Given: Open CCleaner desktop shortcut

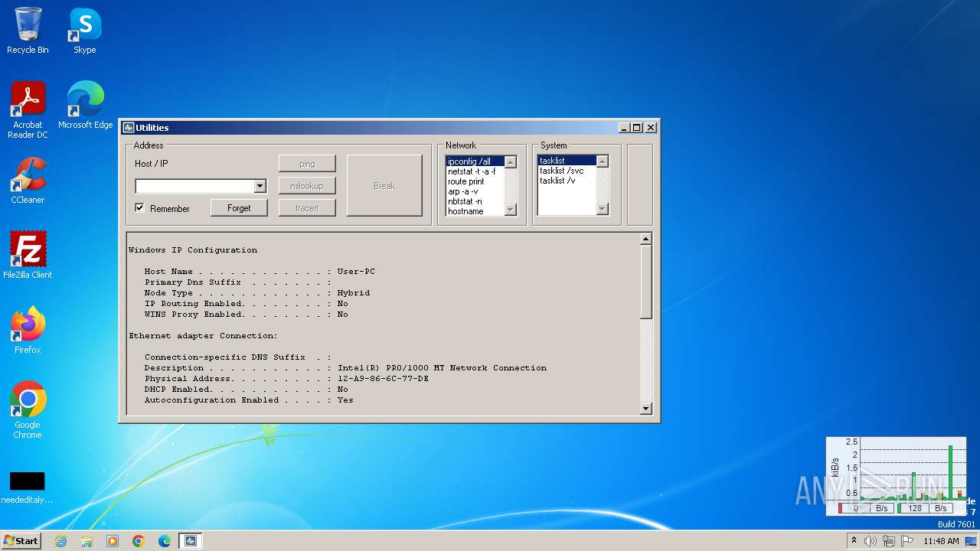Looking at the screenshot, I should tap(28, 181).
